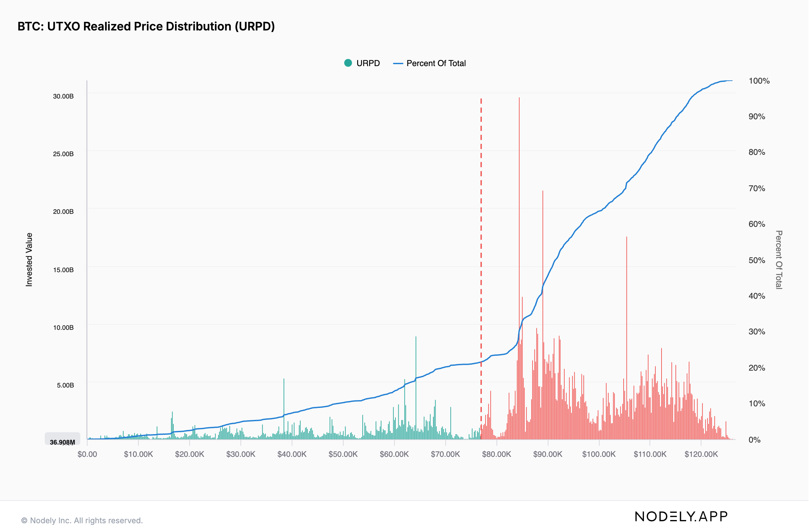Click the green URPD legend circle
809x532 pixels.
pyautogui.click(x=348, y=63)
